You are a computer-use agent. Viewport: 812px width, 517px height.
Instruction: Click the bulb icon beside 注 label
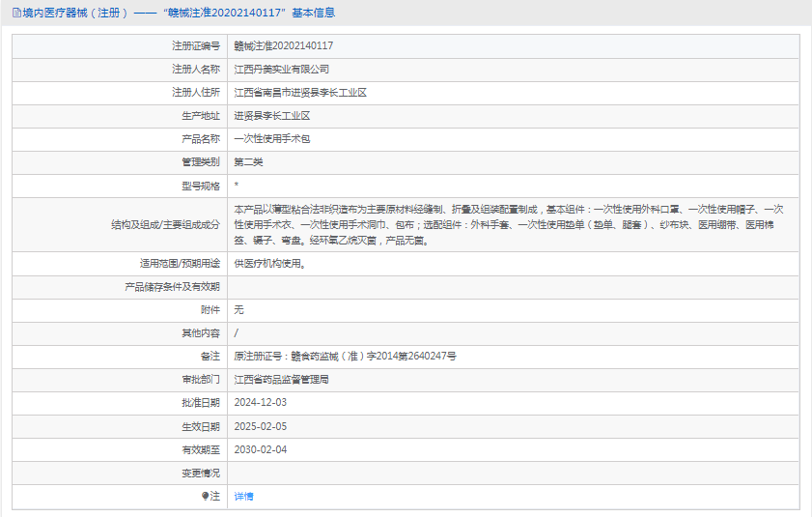tap(205, 497)
